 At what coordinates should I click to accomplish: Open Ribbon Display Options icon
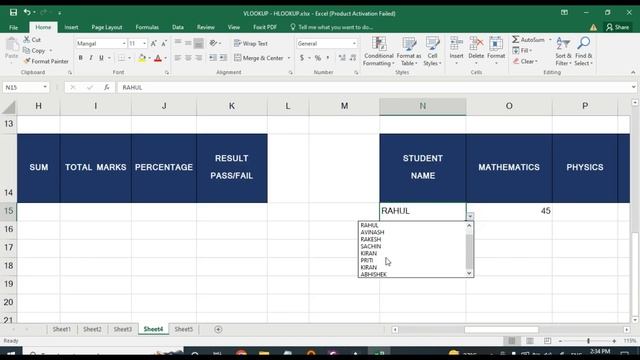[x=564, y=13]
